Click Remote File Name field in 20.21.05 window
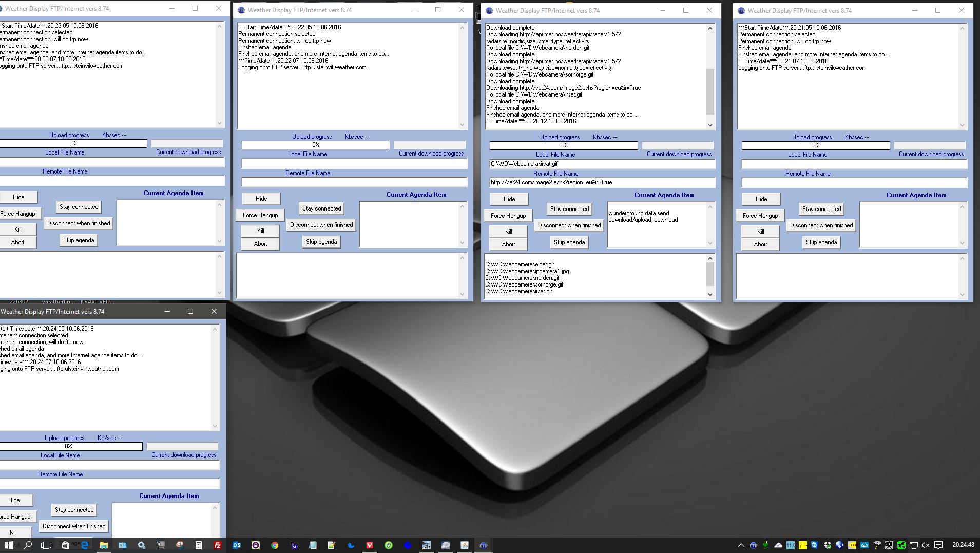Screen dimensions: 980x553 pyautogui.click(x=854, y=183)
